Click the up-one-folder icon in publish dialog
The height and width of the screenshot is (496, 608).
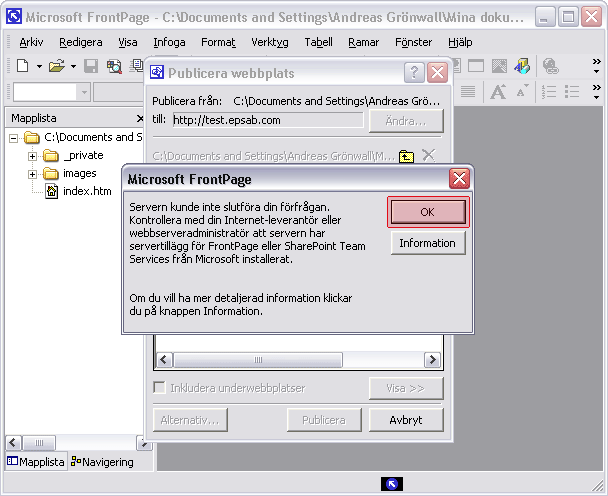click(x=406, y=155)
